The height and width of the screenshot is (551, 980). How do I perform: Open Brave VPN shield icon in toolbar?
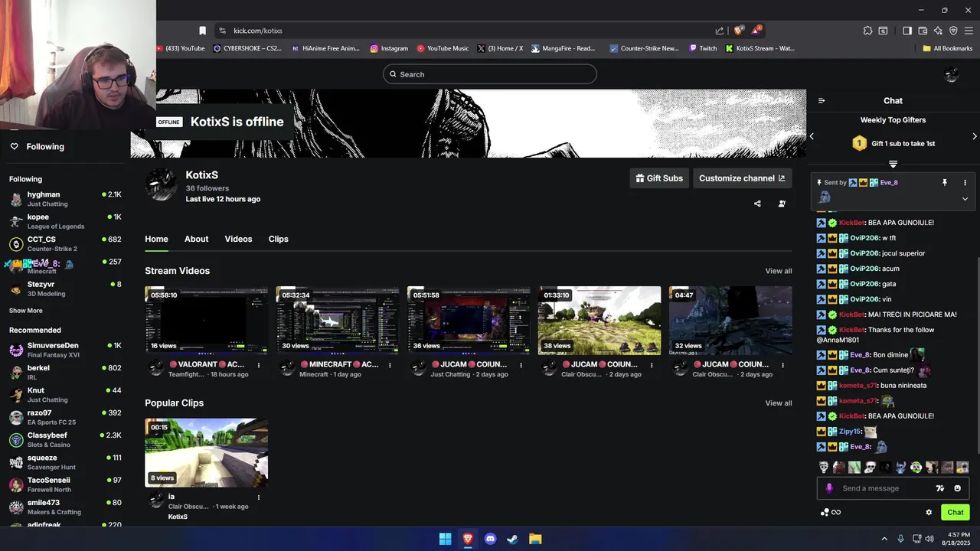(x=953, y=31)
